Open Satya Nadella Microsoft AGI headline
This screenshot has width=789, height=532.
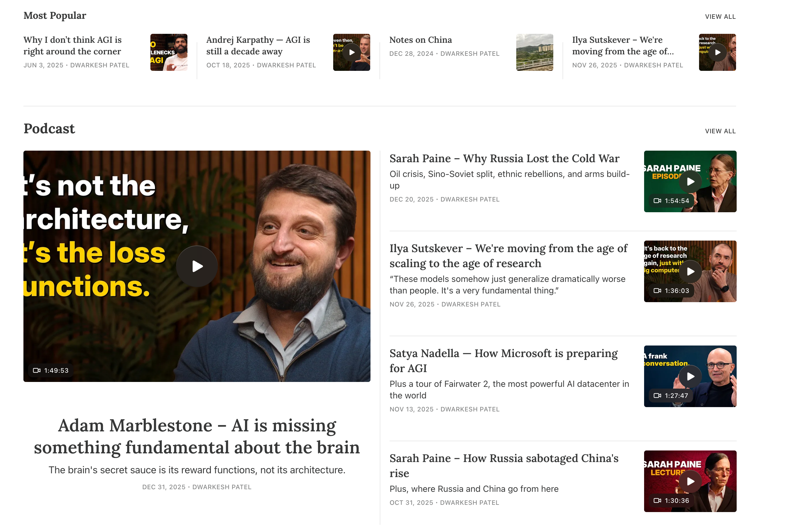tap(504, 360)
